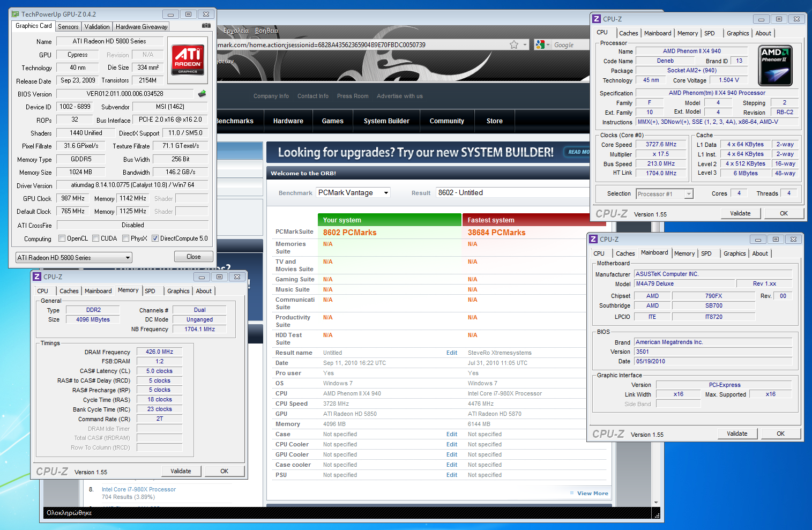Click the 8602 PCMarks score
This screenshot has width=812, height=530.
tap(349, 233)
